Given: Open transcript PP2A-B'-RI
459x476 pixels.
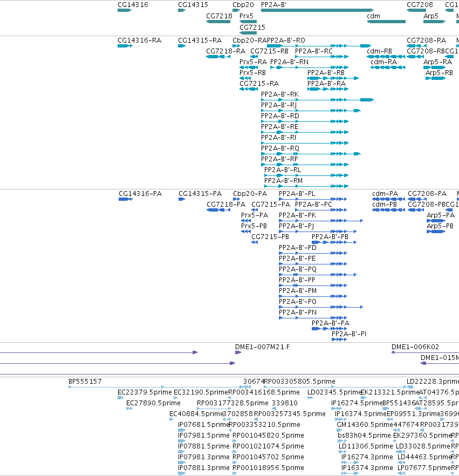Looking at the screenshot, I should 278,138.
